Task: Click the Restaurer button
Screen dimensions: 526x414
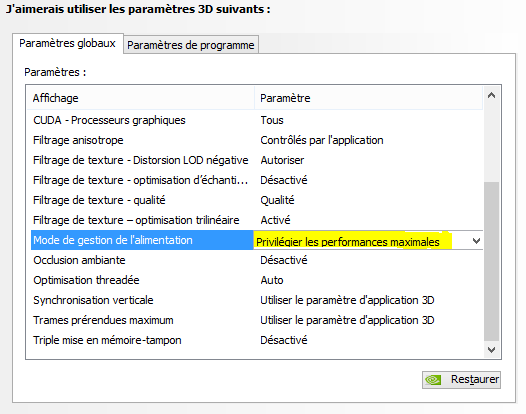Action: point(461,380)
